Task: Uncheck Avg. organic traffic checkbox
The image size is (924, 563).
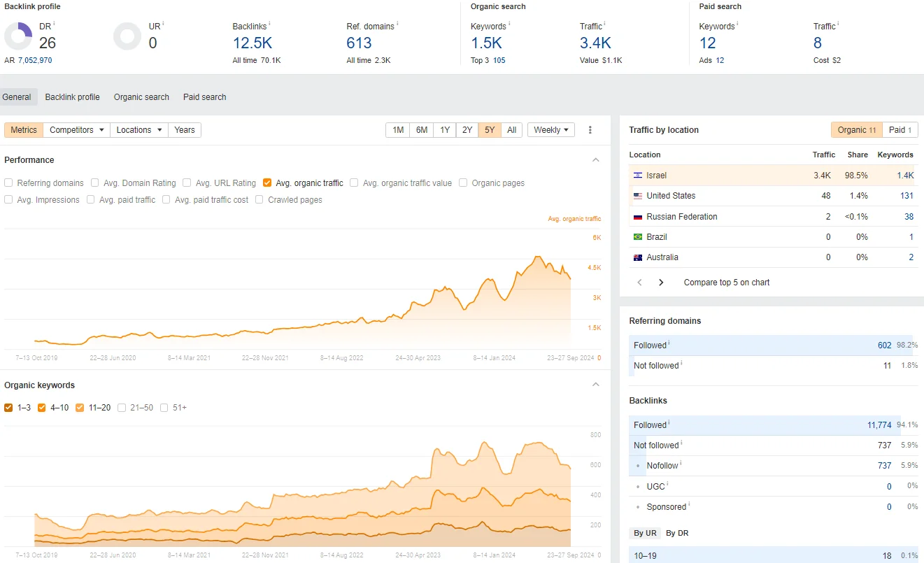Action: tap(267, 183)
